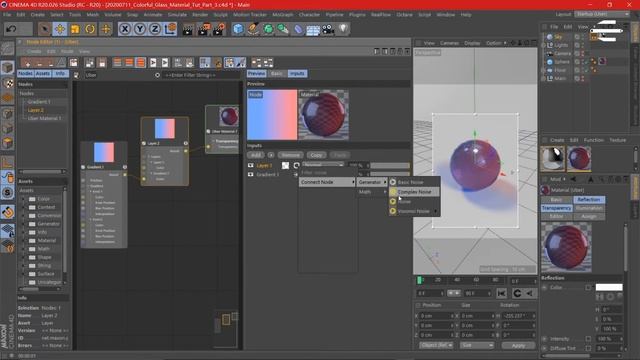The width and height of the screenshot is (640, 360).
Task: Click the Copy button under Inputs
Action: [x=316, y=155]
